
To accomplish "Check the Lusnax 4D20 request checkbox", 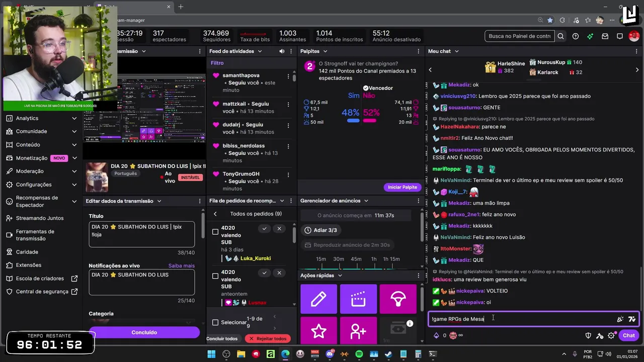I will (x=215, y=276).
